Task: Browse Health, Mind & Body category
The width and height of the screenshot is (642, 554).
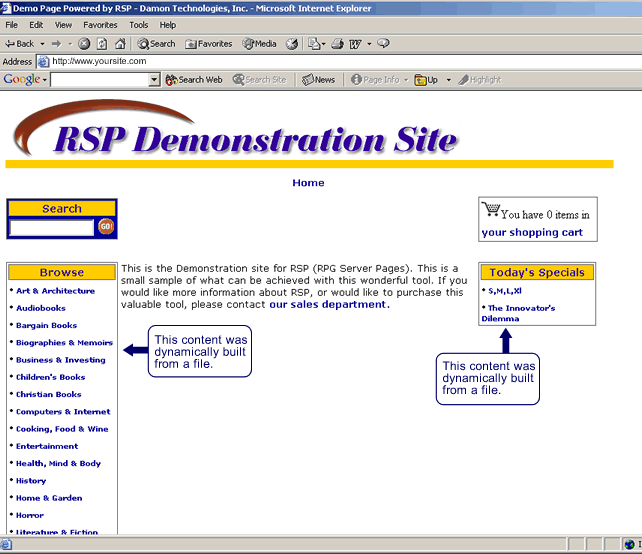Action: [58, 464]
